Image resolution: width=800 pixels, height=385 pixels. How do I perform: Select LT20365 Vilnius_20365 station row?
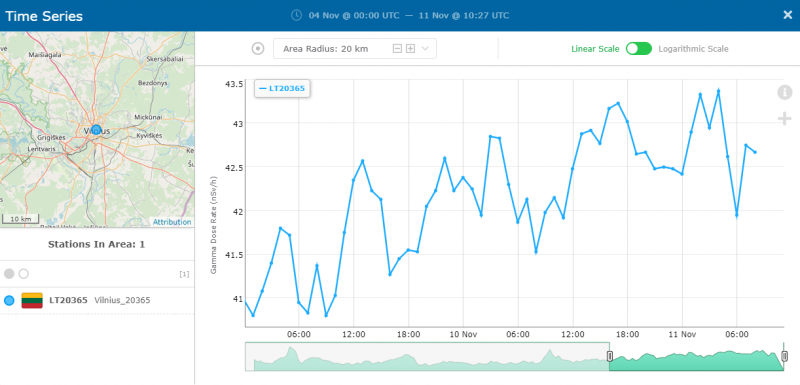97,300
